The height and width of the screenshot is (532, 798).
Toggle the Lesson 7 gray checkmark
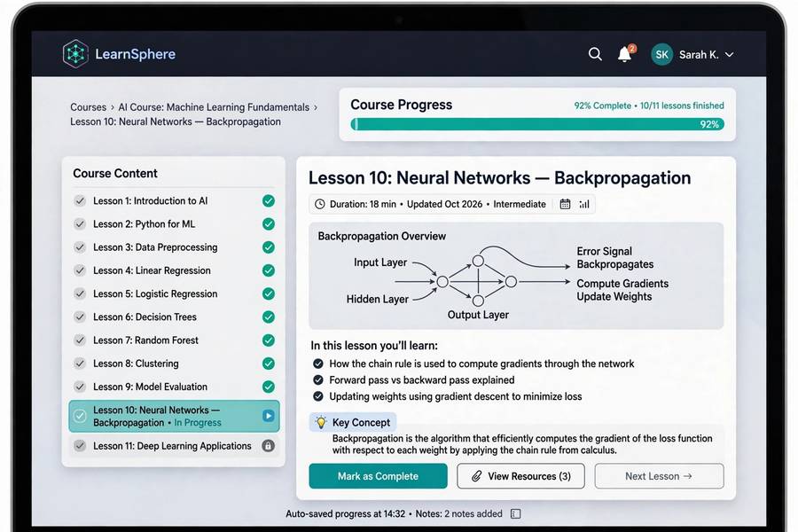(80, 340)
